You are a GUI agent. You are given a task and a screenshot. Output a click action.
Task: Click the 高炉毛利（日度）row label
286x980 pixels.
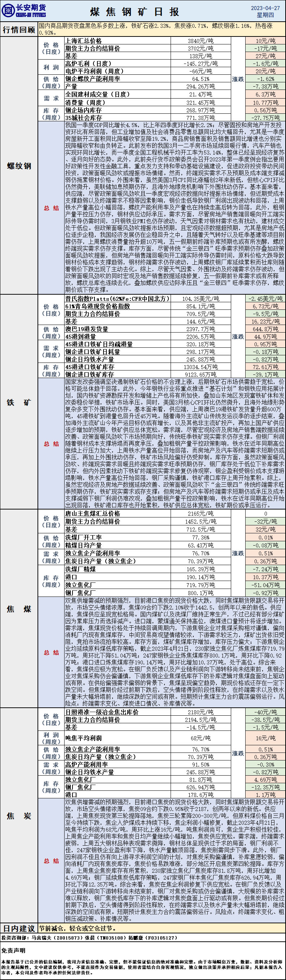(x=88, y=64)
